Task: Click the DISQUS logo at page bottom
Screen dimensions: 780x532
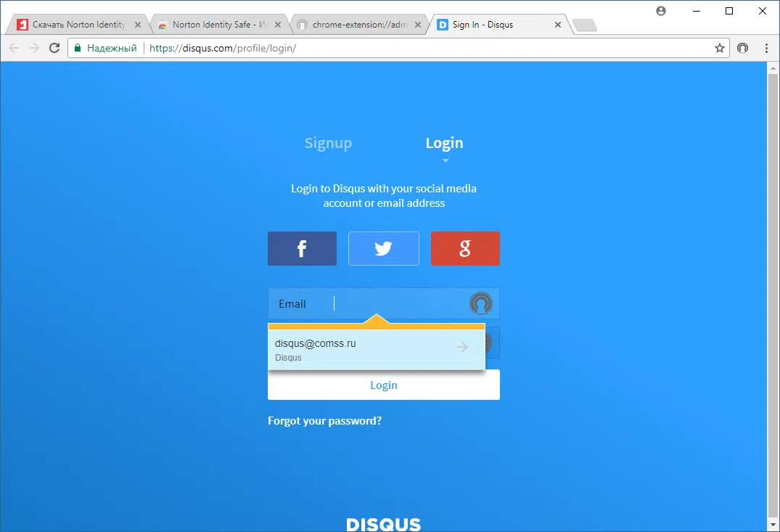Action: pos(384,524)
